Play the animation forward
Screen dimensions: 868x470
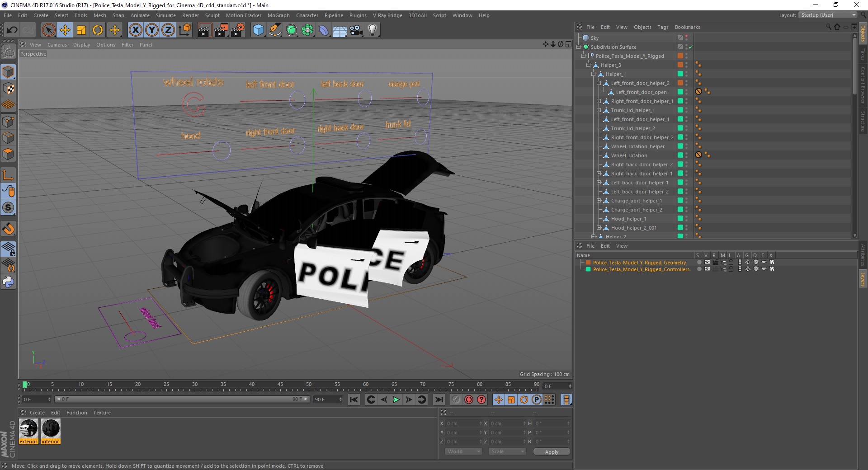click(396, 399)
